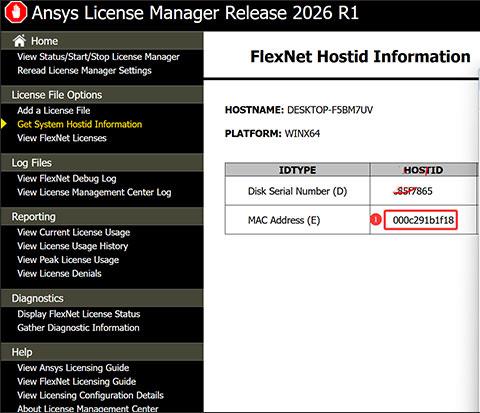The height and width of the screenshot is (413, 480).
Task: Click the IDTYPE column header
Action: coord(297,170)
